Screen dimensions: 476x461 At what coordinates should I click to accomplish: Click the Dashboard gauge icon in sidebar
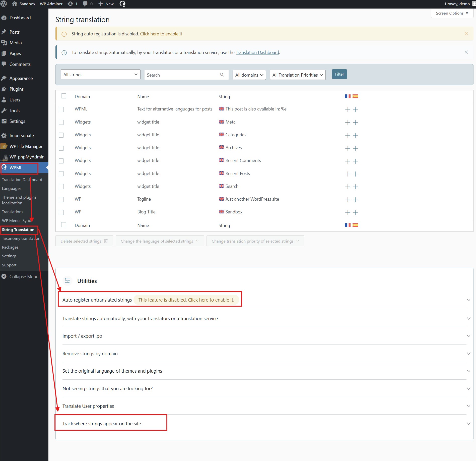(x=4, y=18)
